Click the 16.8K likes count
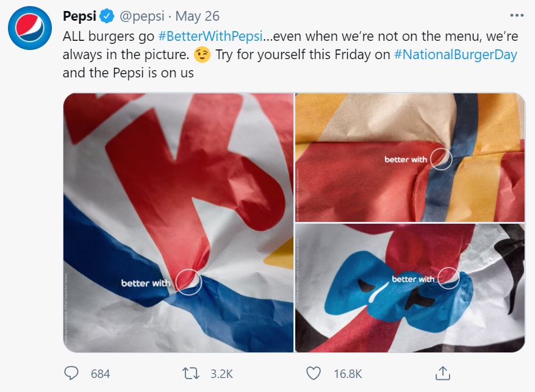Viewport: 535px width, 392px height. point(349,373)
